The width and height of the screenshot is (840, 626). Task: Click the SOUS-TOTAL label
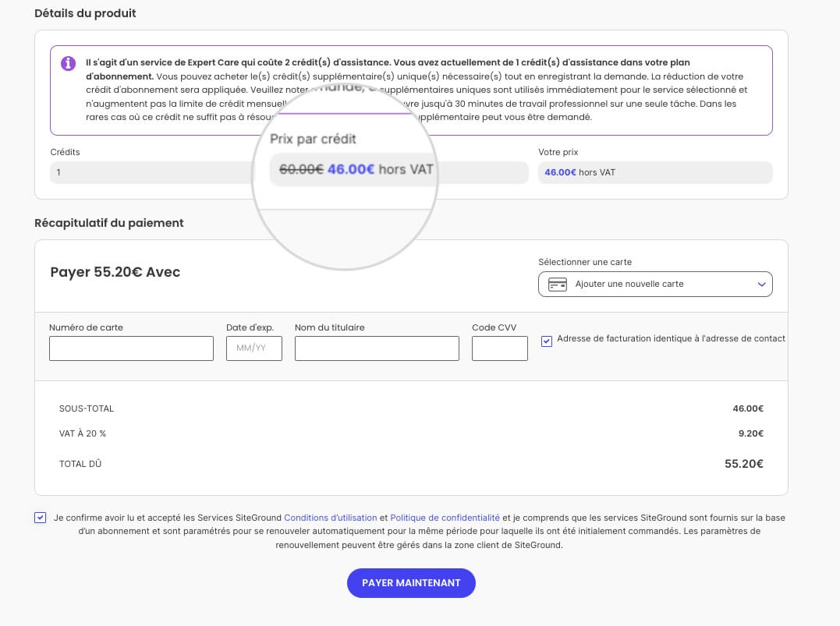(87, 408)
